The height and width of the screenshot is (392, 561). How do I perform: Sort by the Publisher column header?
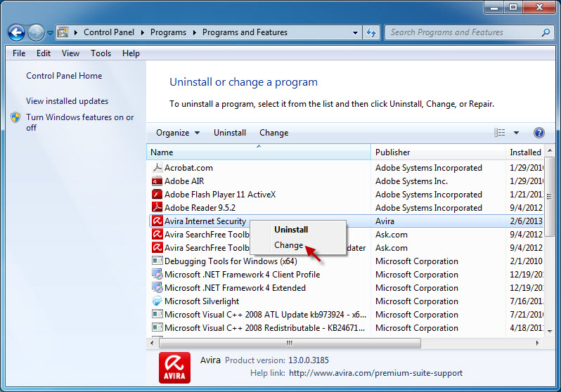coord(438,152)
